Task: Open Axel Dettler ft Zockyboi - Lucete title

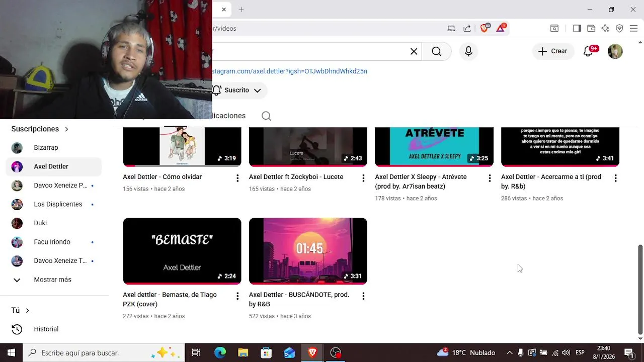Action: 296,177
